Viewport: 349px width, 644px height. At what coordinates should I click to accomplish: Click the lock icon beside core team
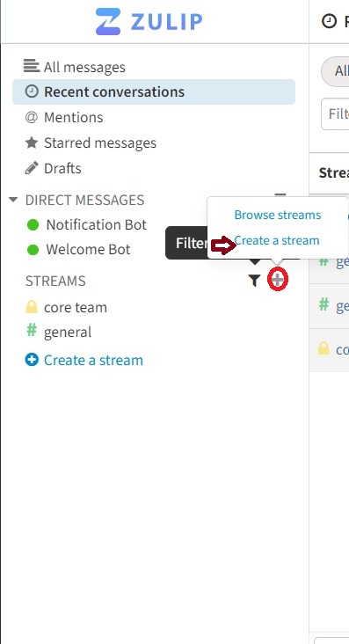coord(32,307)
